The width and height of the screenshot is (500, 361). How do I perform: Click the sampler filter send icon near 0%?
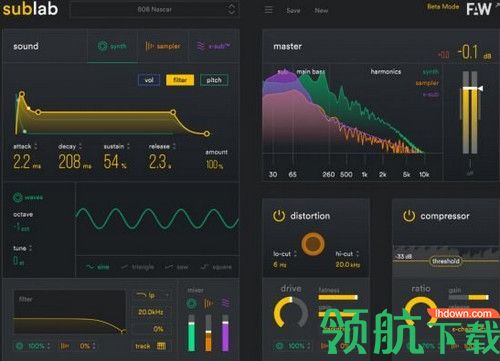(65, 346)
